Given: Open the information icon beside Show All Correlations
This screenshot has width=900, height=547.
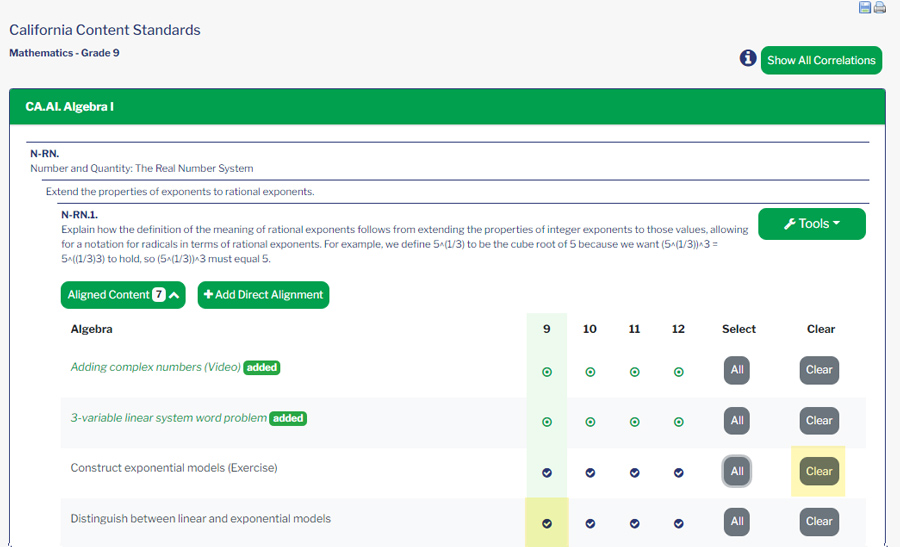Looking at the screenshot, I should pyautogui.click(x=747, y=58).
